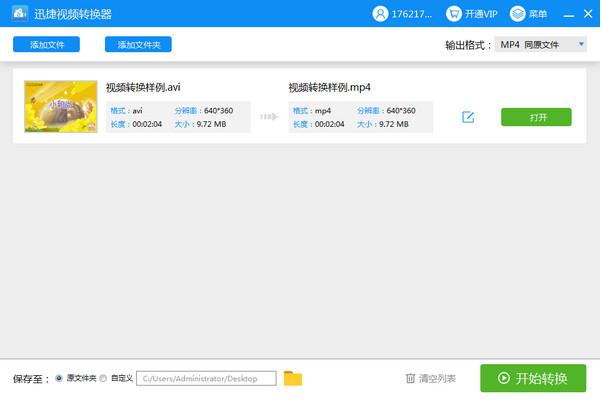Open the yellow folder browse icon
The width and height of the screenshot is (602, 402).
coord(292,378)
